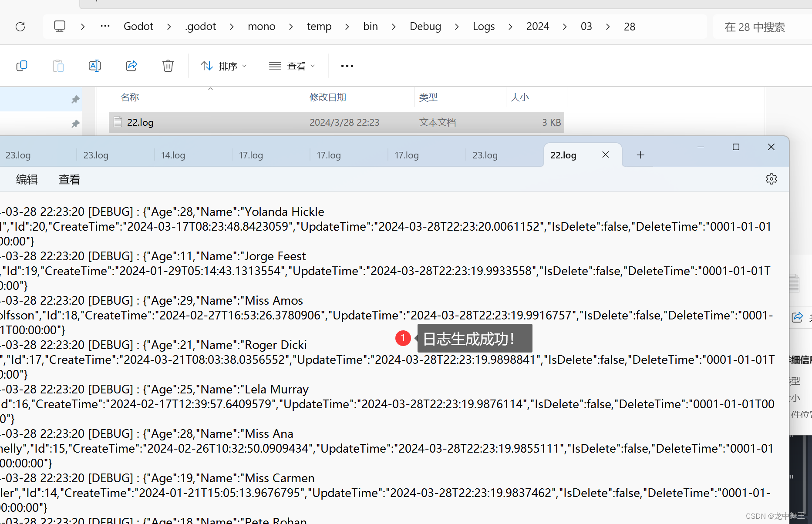Click the Paste icon in Explorer toolbar
This screenshot has height=524, width=812.
[x=58, y=66]
